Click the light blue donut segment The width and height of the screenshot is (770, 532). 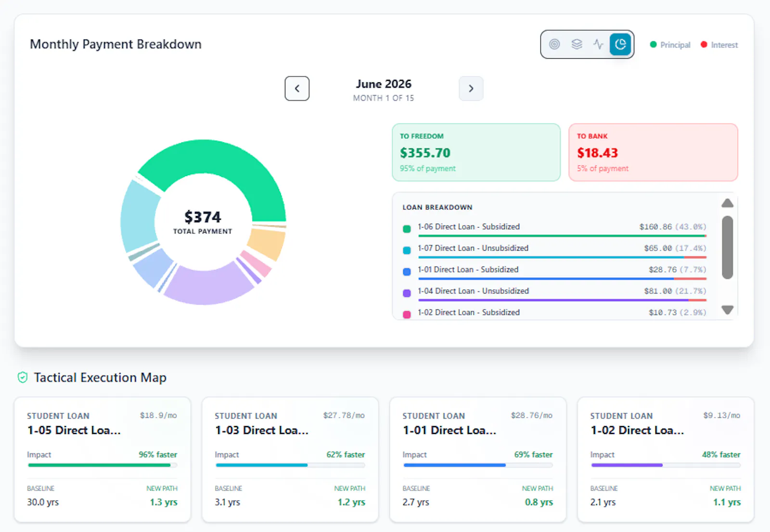(x=152, y=268)
